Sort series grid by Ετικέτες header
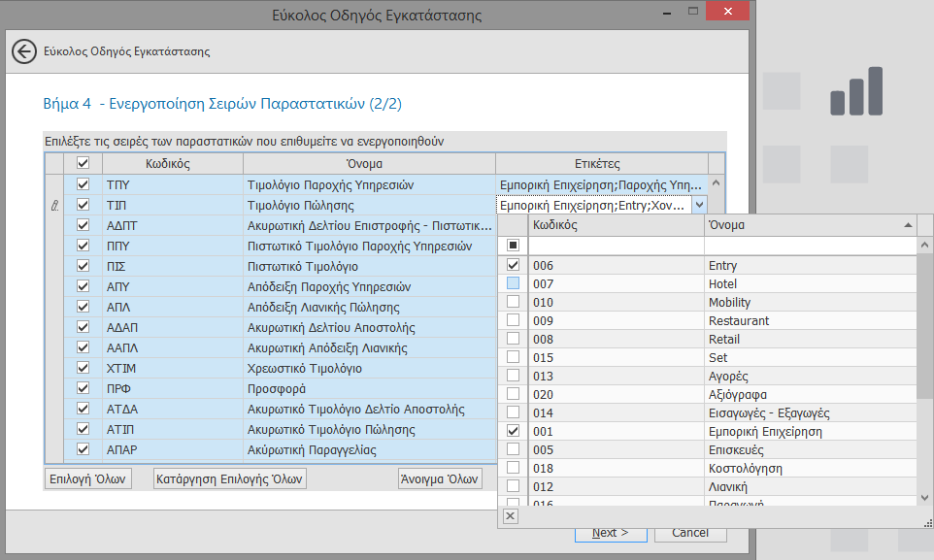This screenshot has width=934, height=560. click(x=602, y=163)
